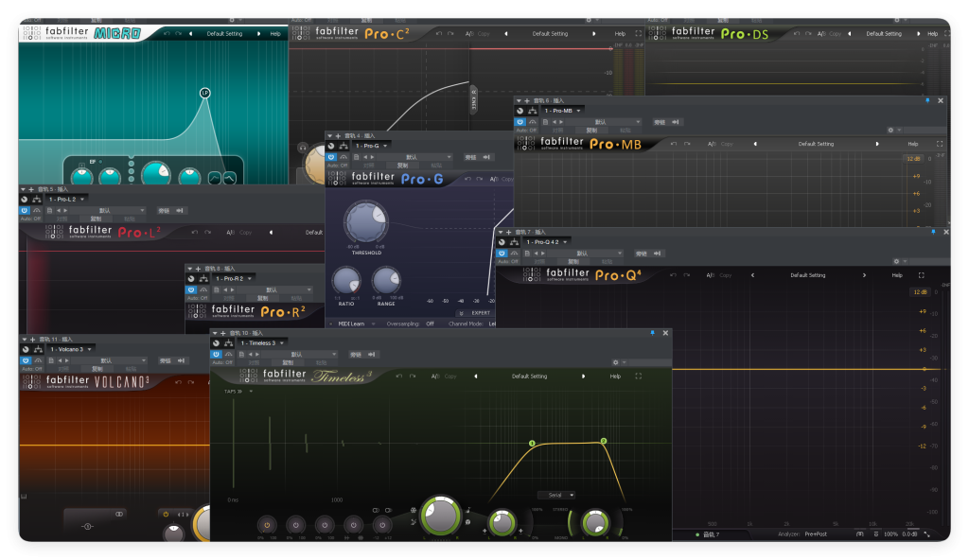Open the '1 - Volcano 3' plugin selector dropdown
Screen dimensions: 969x560
point(71,349)
